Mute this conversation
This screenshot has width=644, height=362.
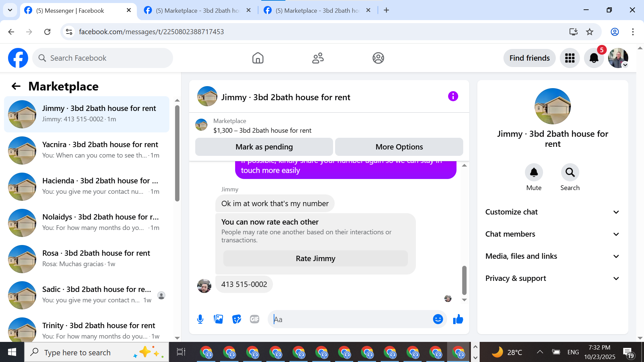pos(534,173)
